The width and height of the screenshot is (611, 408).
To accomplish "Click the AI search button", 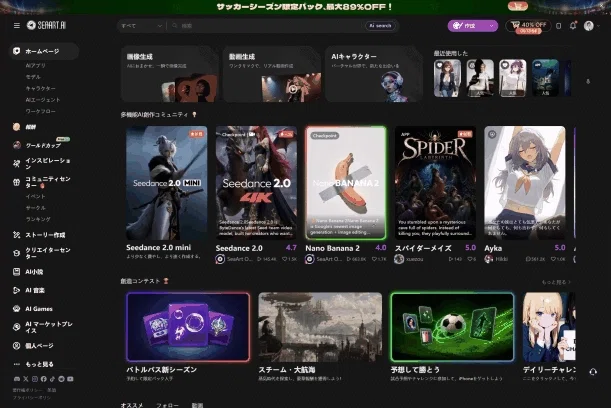I will (x=380, y=26).
